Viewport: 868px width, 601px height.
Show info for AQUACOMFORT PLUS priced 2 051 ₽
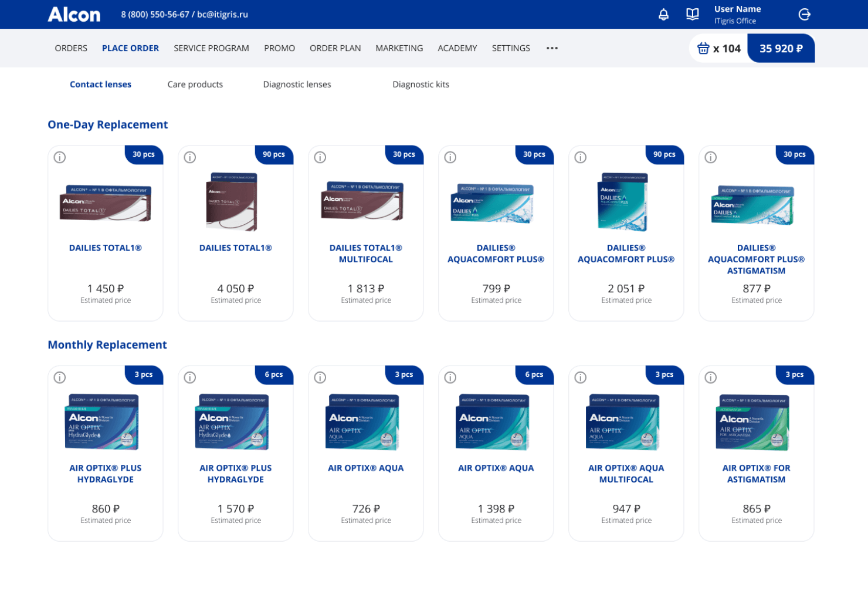tap(581, 157)
